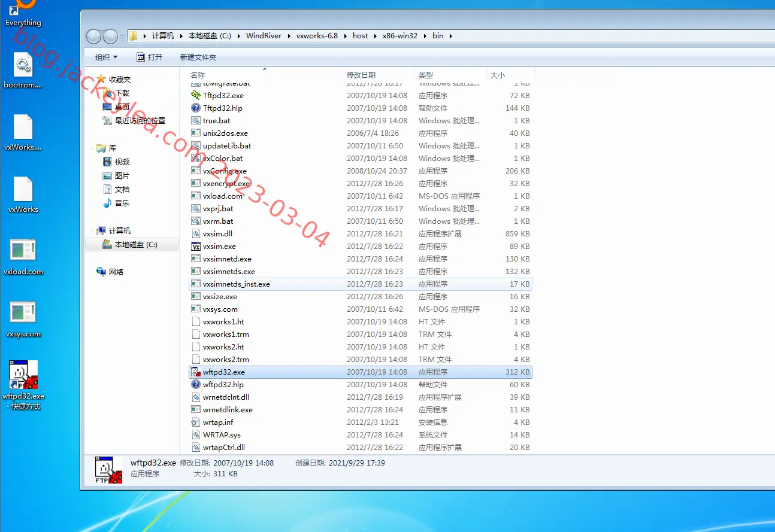Click vxworks-6.8 in the address bar

pyautogui.click(x=317, y=36)
